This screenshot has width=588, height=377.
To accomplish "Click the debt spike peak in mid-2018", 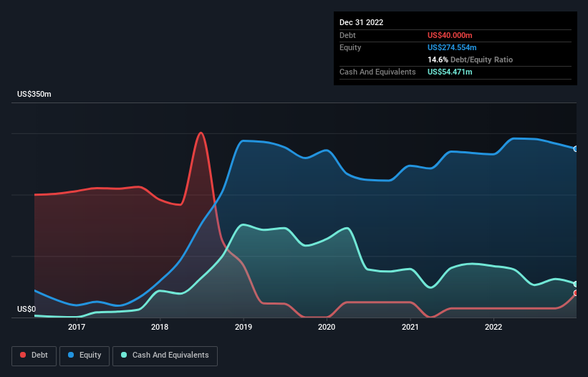I will point(201,133).
